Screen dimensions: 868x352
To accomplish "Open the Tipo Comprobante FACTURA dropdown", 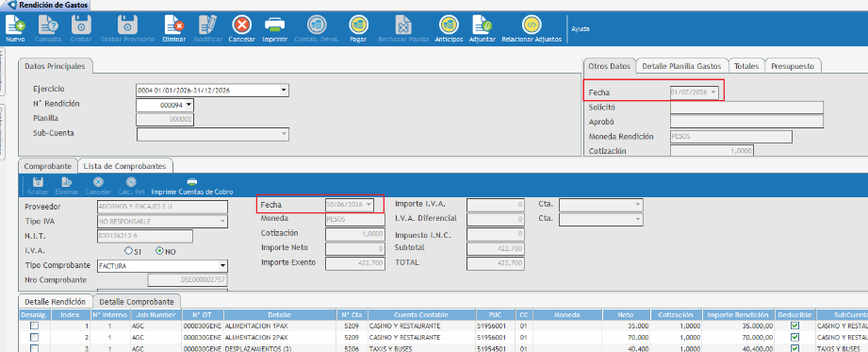I will pyautogui.click(x=222, y=265).
